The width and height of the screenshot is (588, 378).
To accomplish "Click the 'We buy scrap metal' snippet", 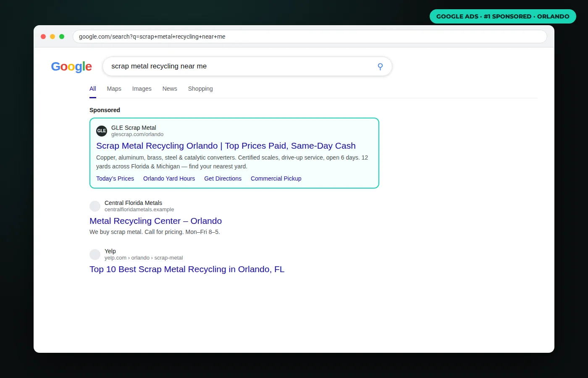I will (x=155, y=232).
